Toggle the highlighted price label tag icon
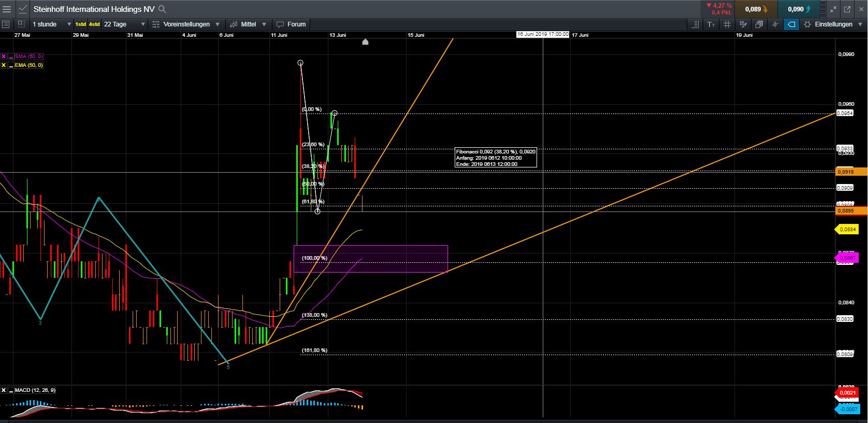This screenshot has height=423, width=868. [x=791, y=24]
